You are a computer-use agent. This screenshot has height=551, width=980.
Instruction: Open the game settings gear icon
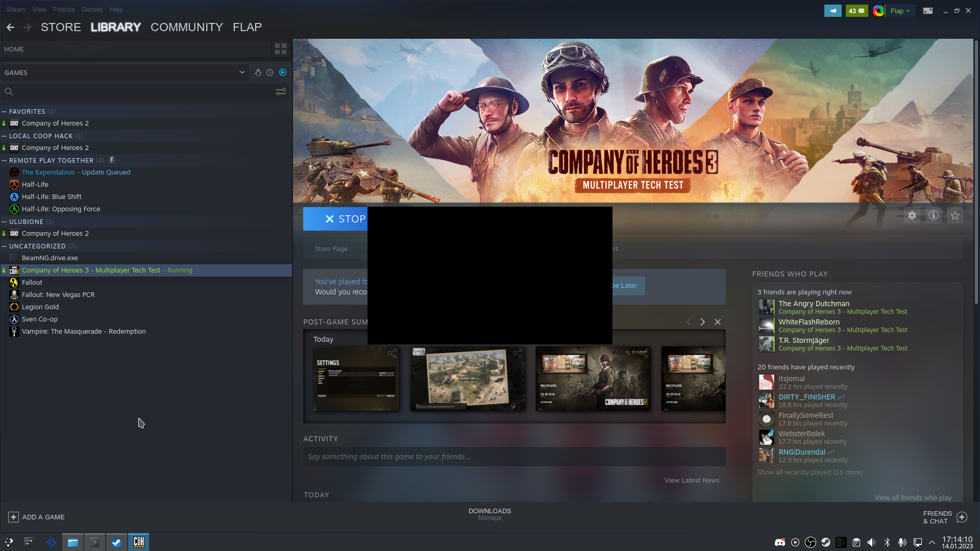(912, 215)
